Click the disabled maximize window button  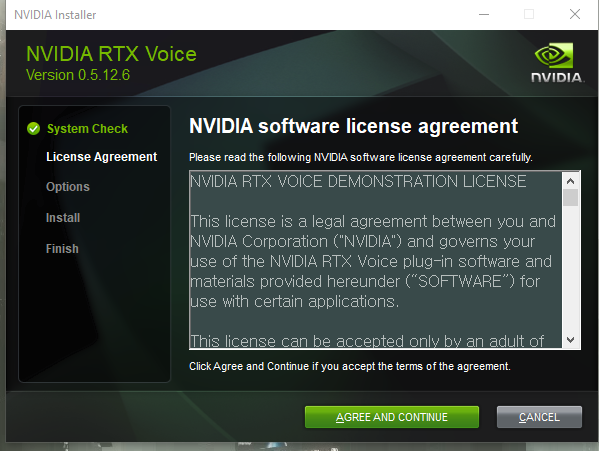pyautogui.click(x=529, y=15)
